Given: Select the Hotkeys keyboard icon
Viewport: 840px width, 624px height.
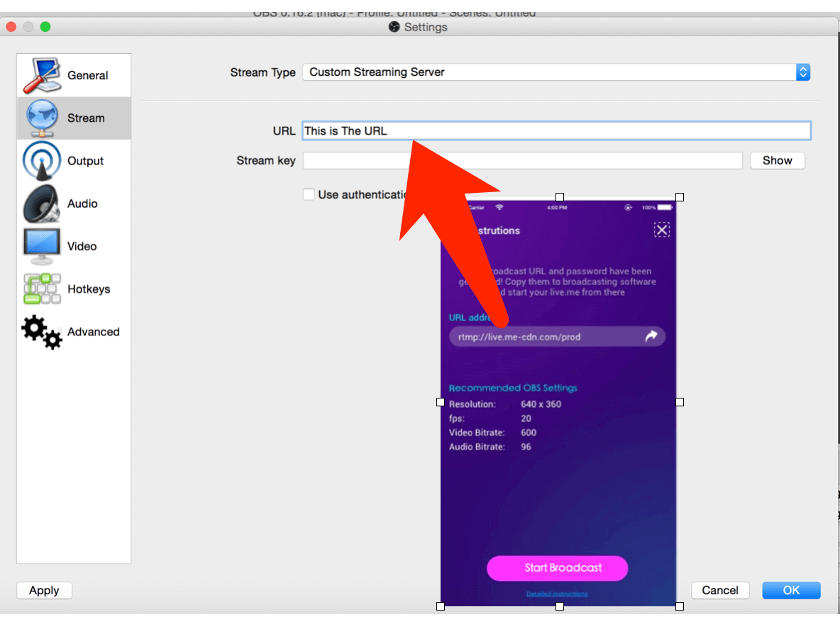Looking at the screenshot, I should point(42,289).
